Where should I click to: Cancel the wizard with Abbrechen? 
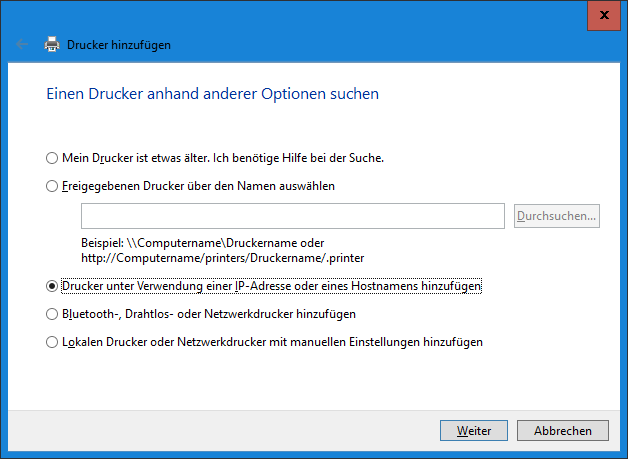tap(562, 431)
